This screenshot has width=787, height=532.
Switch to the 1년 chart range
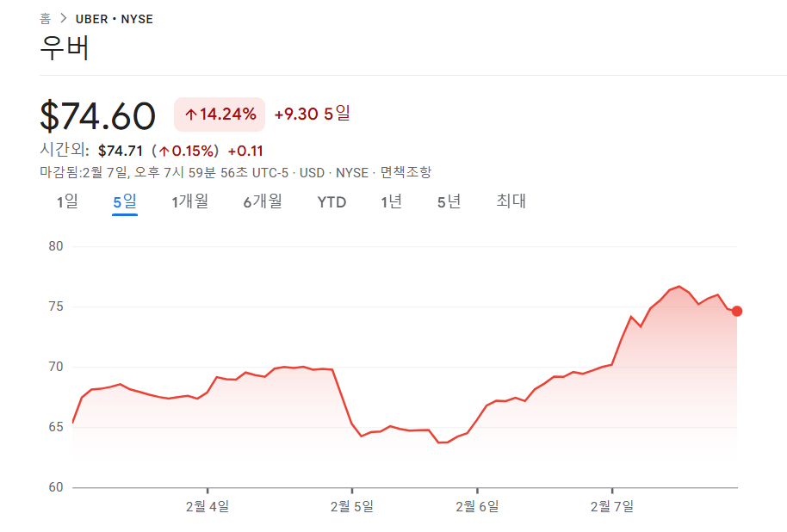pyautogui.click(x=390, y=201)
